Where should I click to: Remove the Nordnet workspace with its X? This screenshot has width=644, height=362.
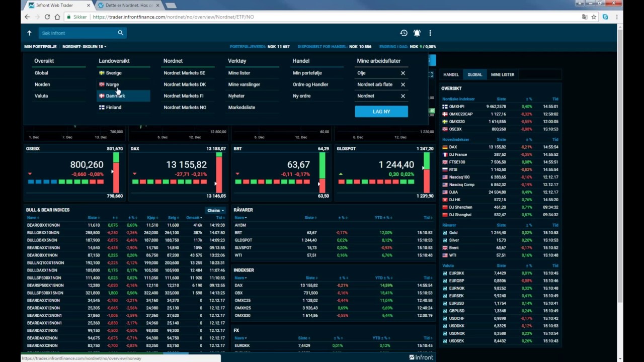403,96
